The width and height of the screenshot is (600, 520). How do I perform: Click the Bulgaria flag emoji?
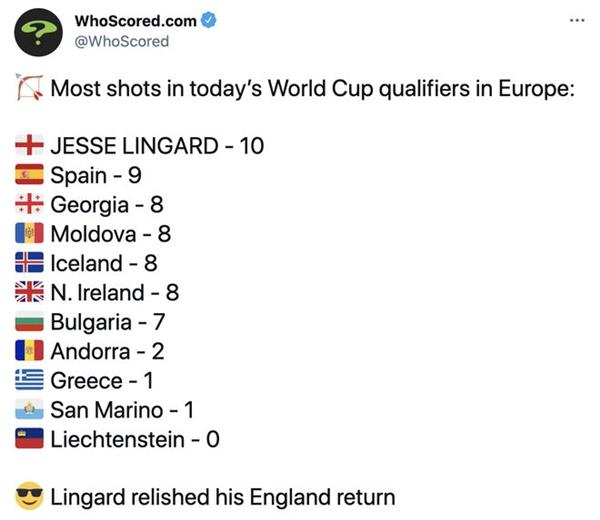point(29,321)
